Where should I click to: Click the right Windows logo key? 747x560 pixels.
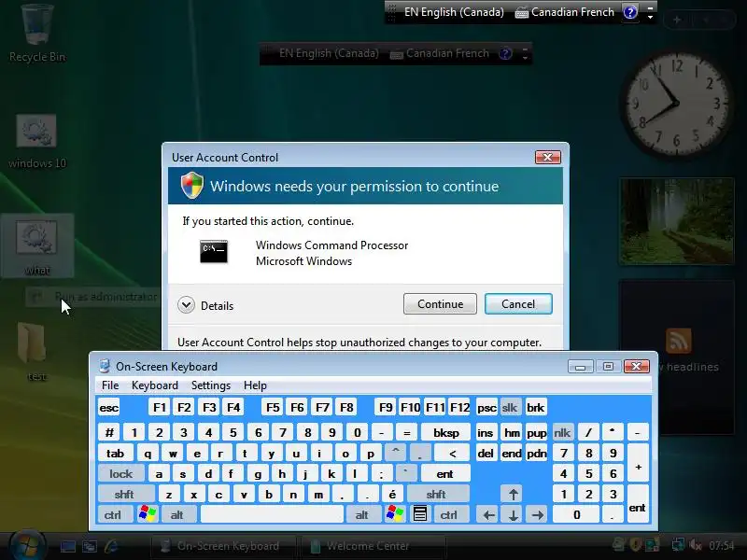click(x=395, y=515)
